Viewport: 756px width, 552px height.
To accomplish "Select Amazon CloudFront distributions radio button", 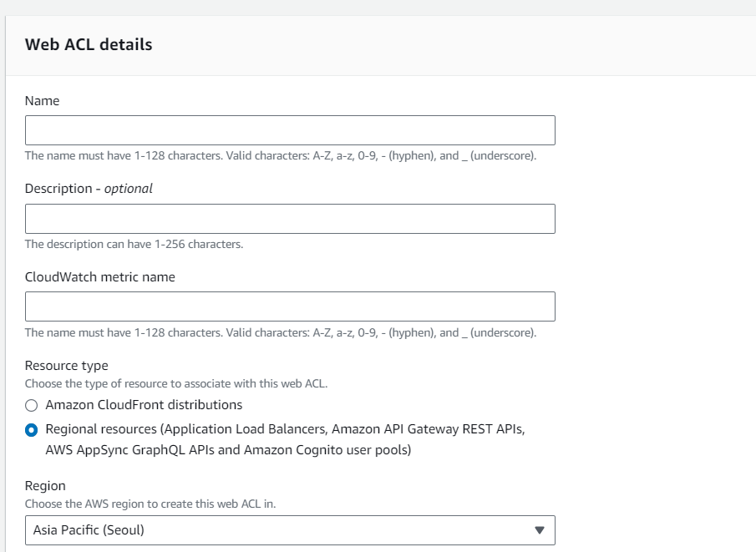I will 32,406.
